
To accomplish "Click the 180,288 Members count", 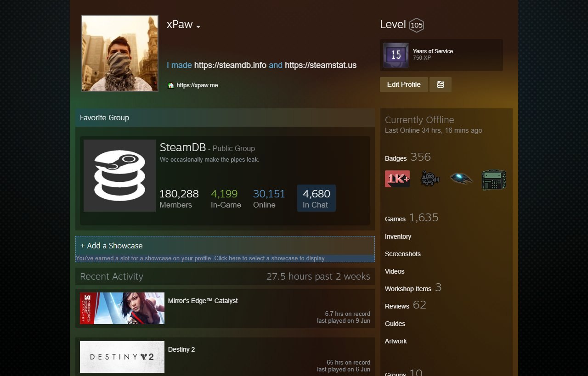I will [x=179, y=199].
